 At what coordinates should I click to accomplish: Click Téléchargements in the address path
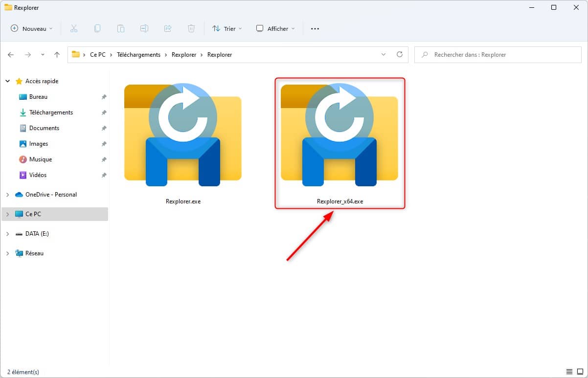pos(138,55)
